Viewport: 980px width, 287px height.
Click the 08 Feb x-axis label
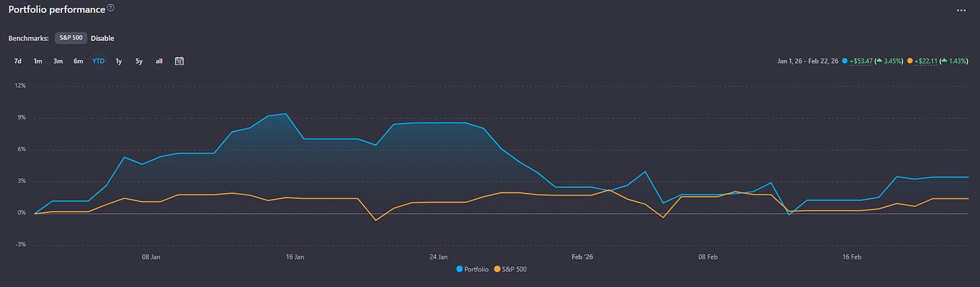(708, 257)
